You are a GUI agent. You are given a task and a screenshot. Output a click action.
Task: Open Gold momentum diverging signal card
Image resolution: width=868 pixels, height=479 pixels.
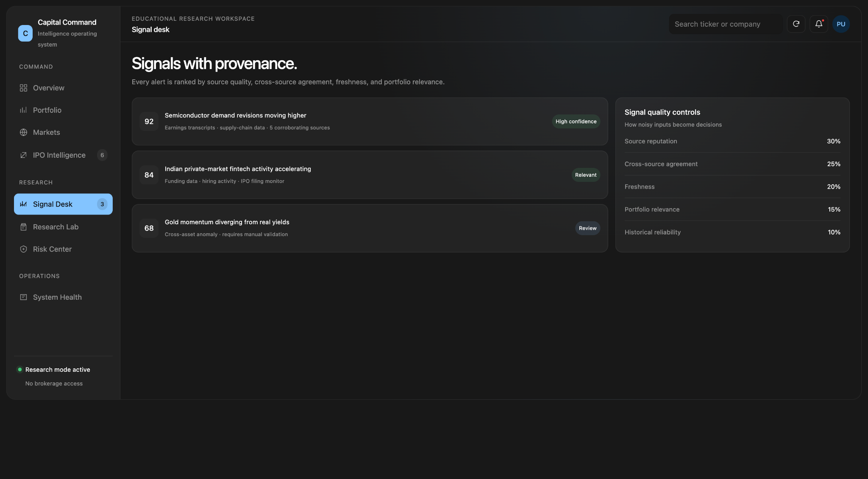pos(370,228)
